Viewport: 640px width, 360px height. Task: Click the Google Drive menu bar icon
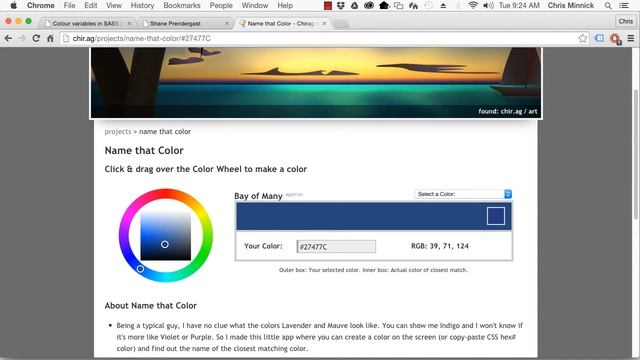point(354,5)
